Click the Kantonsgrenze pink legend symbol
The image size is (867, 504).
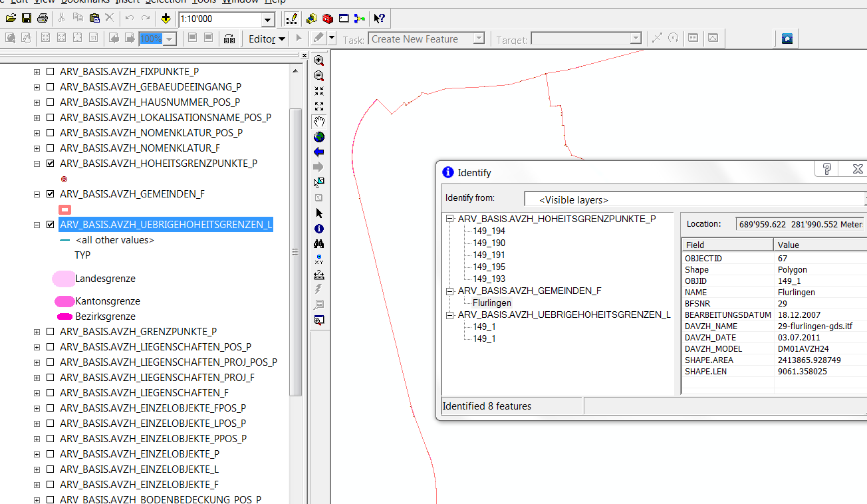[x=64, y=301]
